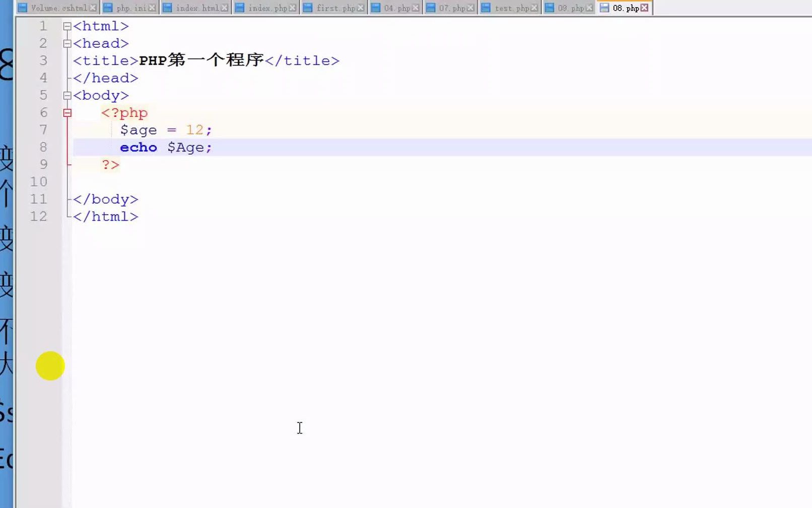Switch to the Volume.cshtml tab
The image size is (812, 508).
click(57, 8)
